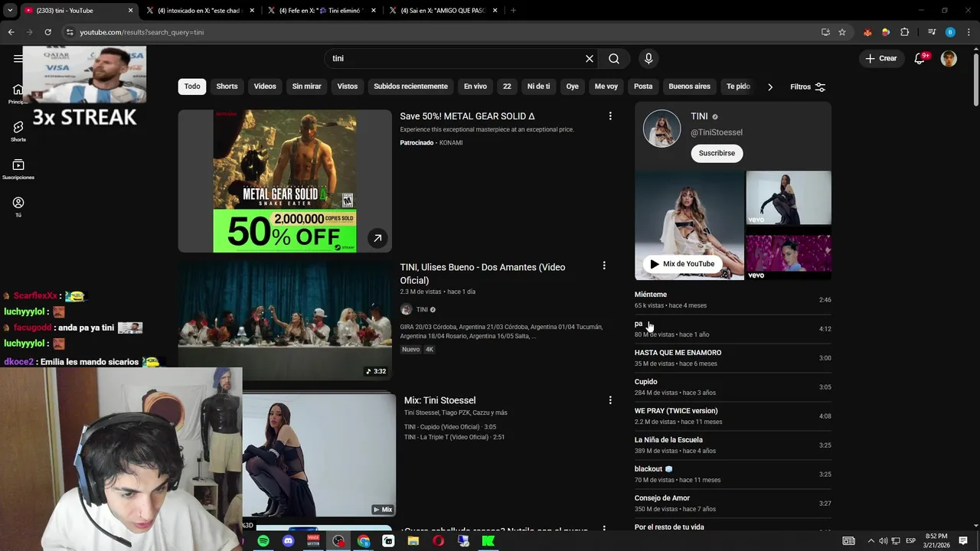The height and width of the screenshot is (551, 980).
Task: Start voice search with the microphone
Action: (x=648, y=59)
